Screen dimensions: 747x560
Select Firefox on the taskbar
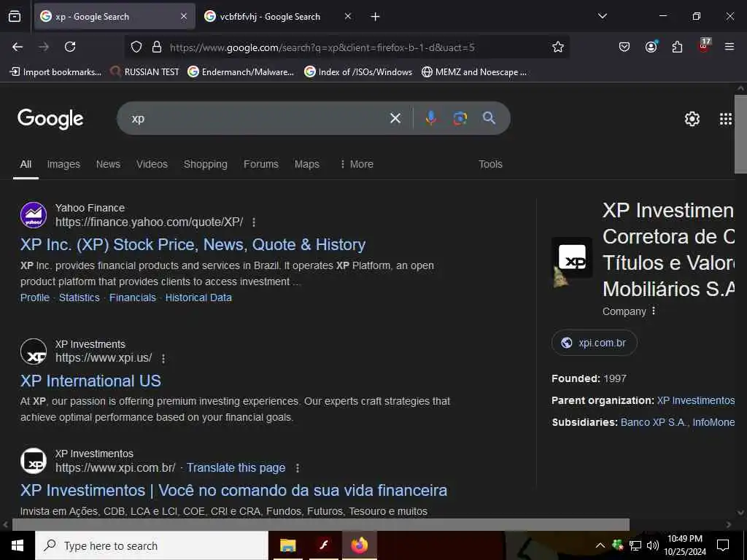(360, 545)
